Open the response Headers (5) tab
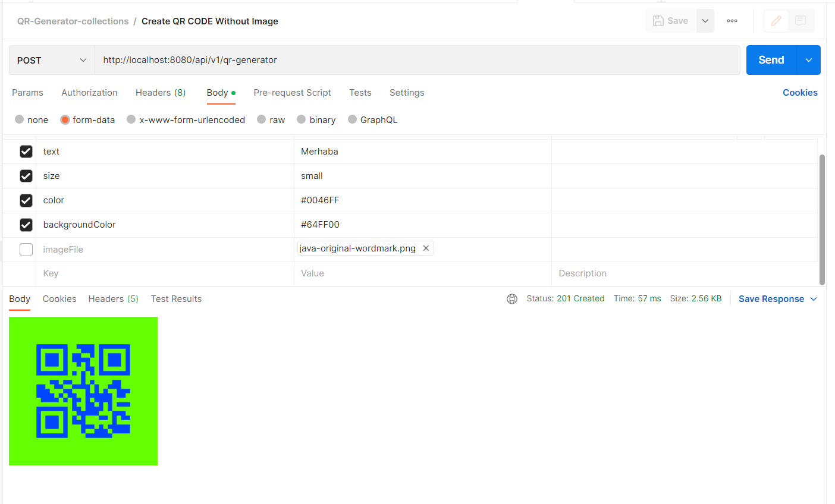 click(114, 299)
